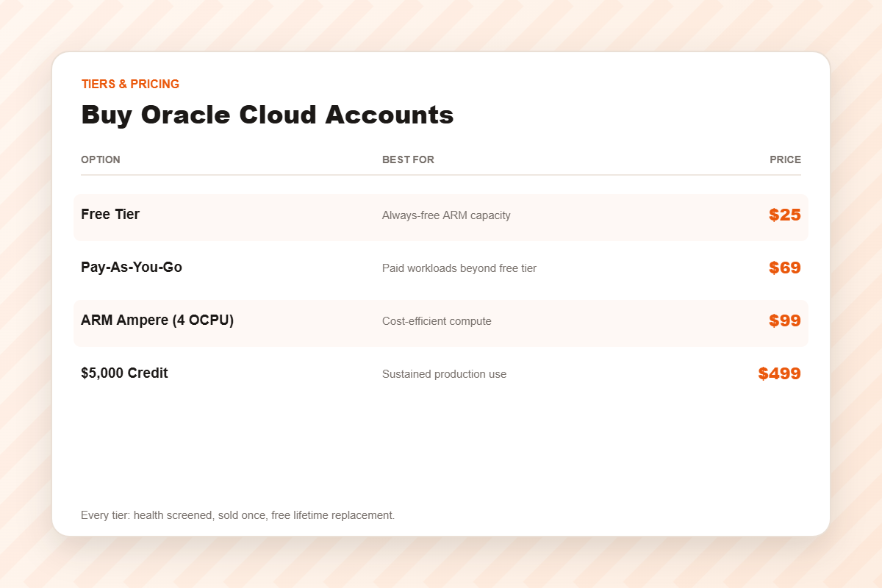Select the '$5,000 Credit' option name
This screenshot has height=588, width=882.
tap(124, 373)
